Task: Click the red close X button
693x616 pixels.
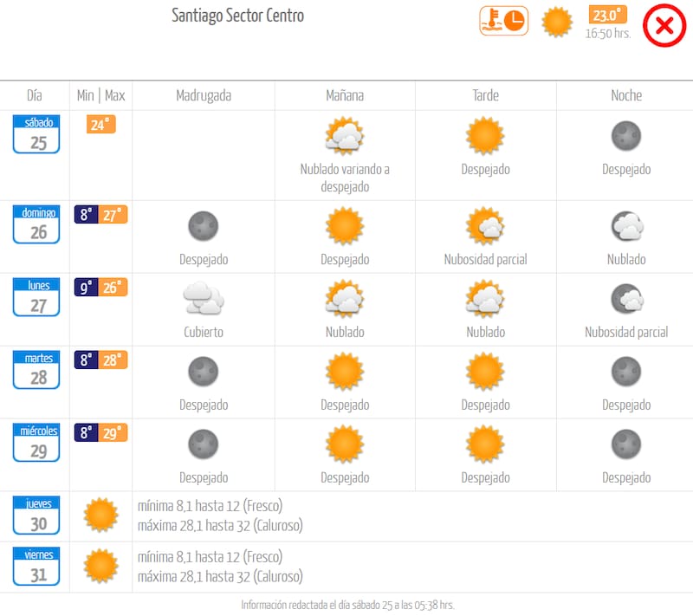Action: [x=664, y=25]
